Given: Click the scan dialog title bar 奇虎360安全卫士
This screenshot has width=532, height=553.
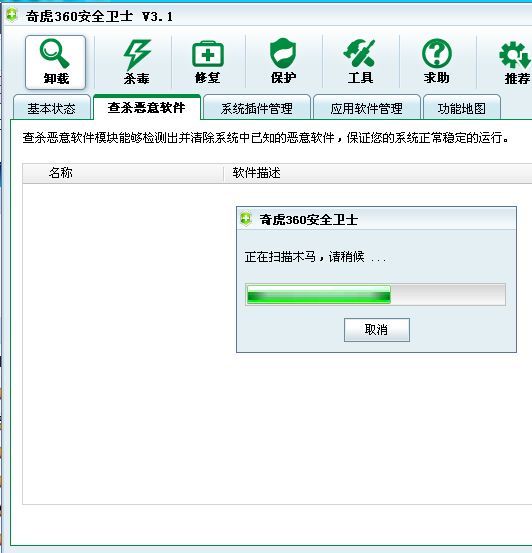Looking at the screenshot, I should (376, 219).
